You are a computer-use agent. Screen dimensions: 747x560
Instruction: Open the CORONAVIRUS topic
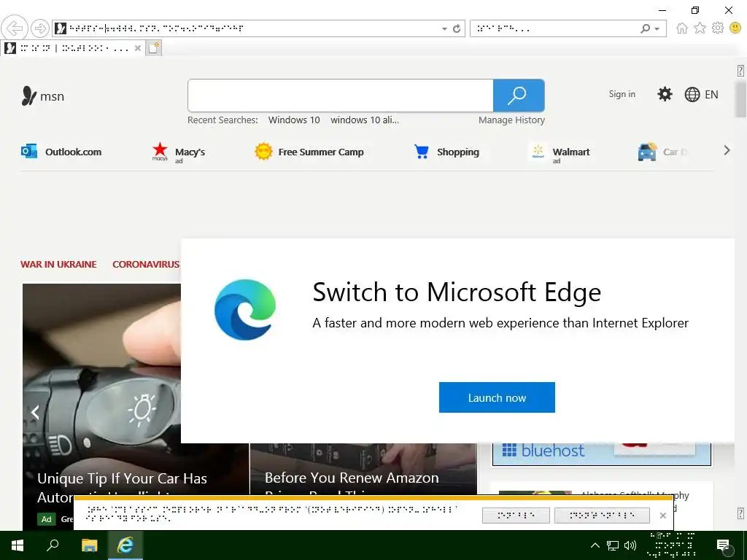click(x=146, y=264)
